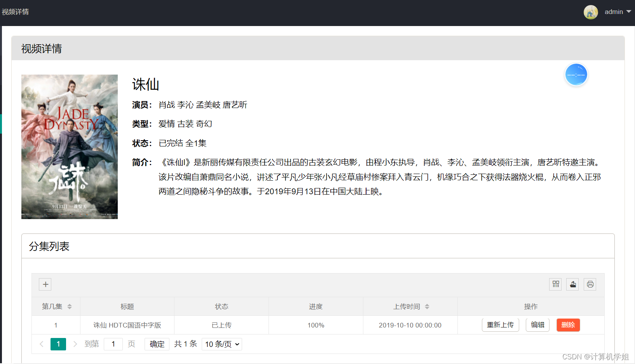This screenshot has width=635, height=364.
Task: Open the admin user dropdown
Action: [x=618, y=12]
